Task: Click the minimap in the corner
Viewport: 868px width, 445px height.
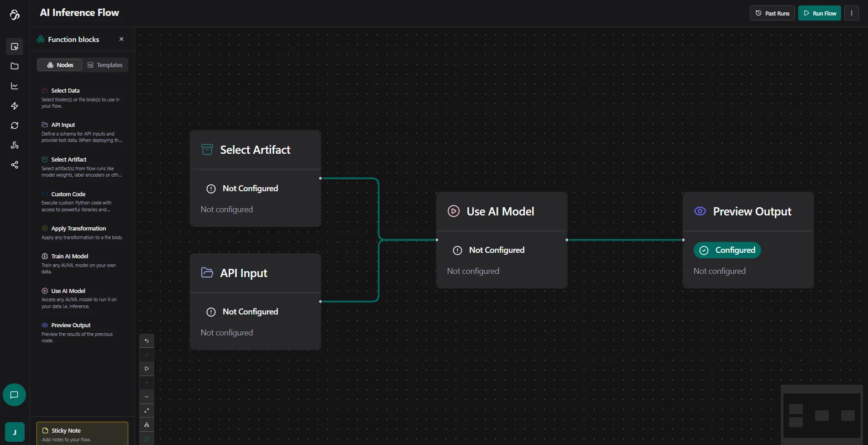Action: pyautogui.click(x=821, y=414)
